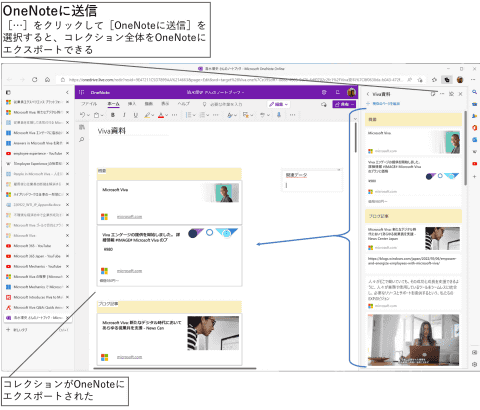The width and height of the screenshot is (480, 410).
Task: Click the undo button
Action: (x=82, y=115)
